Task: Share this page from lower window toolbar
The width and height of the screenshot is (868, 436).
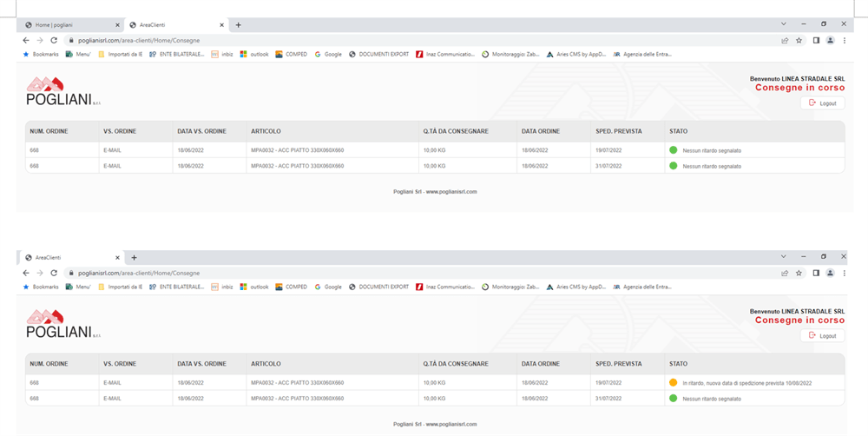Action: point(785,273)
